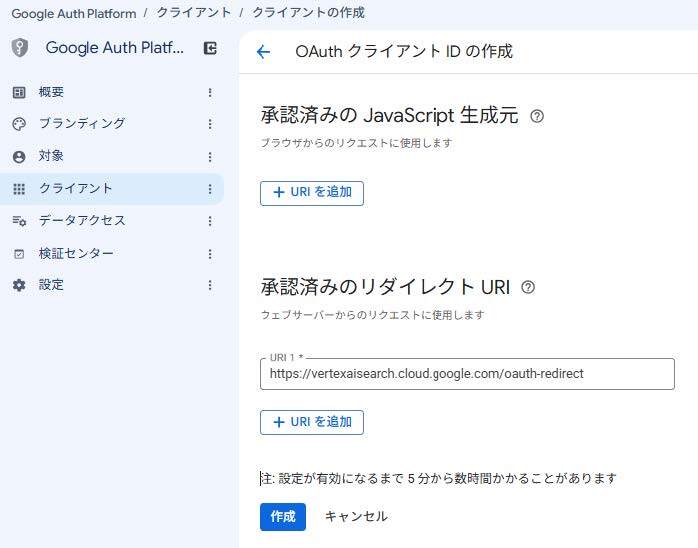Click the back arrow next to OAuth クライアント ID の作成
This screenshot has width=698, height=548.
[264, 52]
